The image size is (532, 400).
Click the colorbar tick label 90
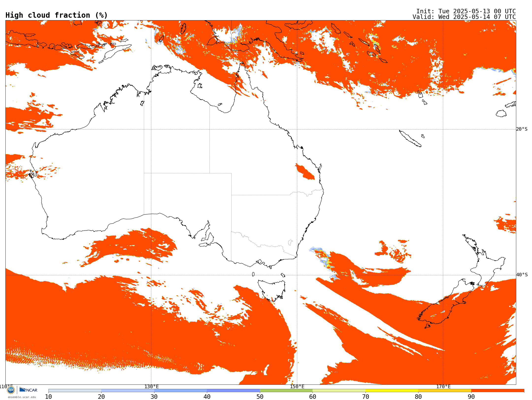click(x=471, y=397)
